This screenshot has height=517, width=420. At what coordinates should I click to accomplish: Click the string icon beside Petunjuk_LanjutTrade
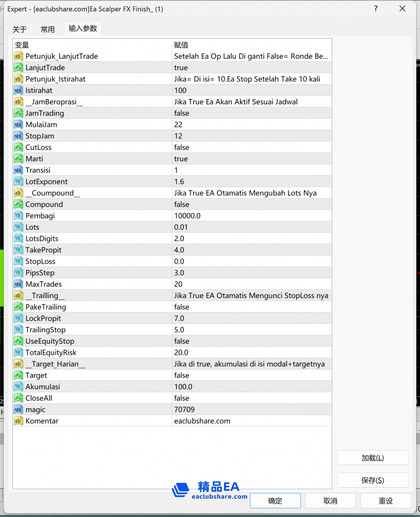[19, 56]
